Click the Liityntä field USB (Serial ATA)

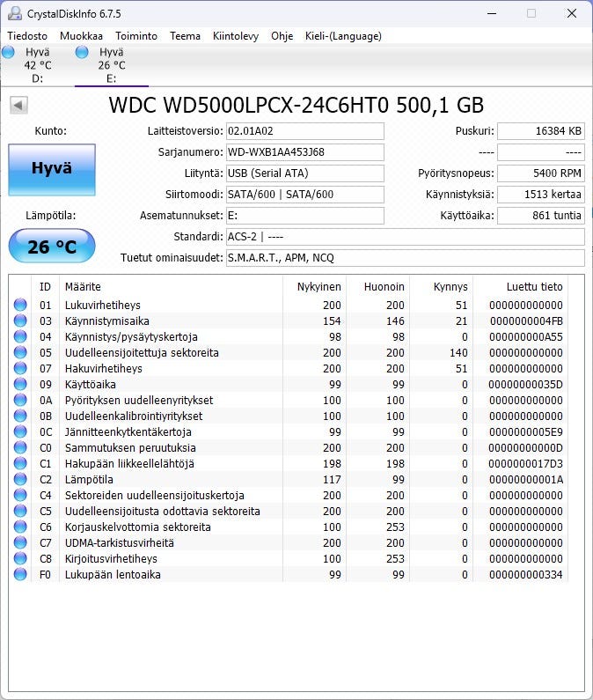pos(304,173)
